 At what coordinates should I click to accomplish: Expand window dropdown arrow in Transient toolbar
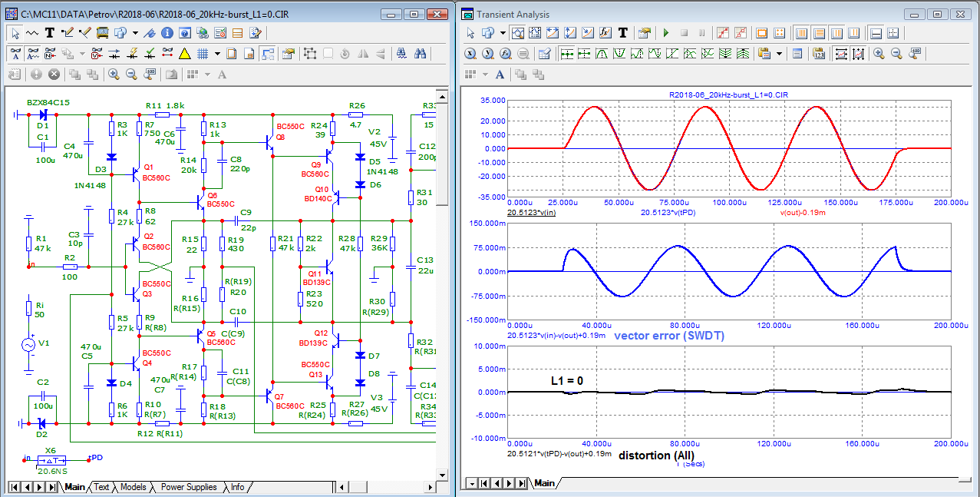503,33
